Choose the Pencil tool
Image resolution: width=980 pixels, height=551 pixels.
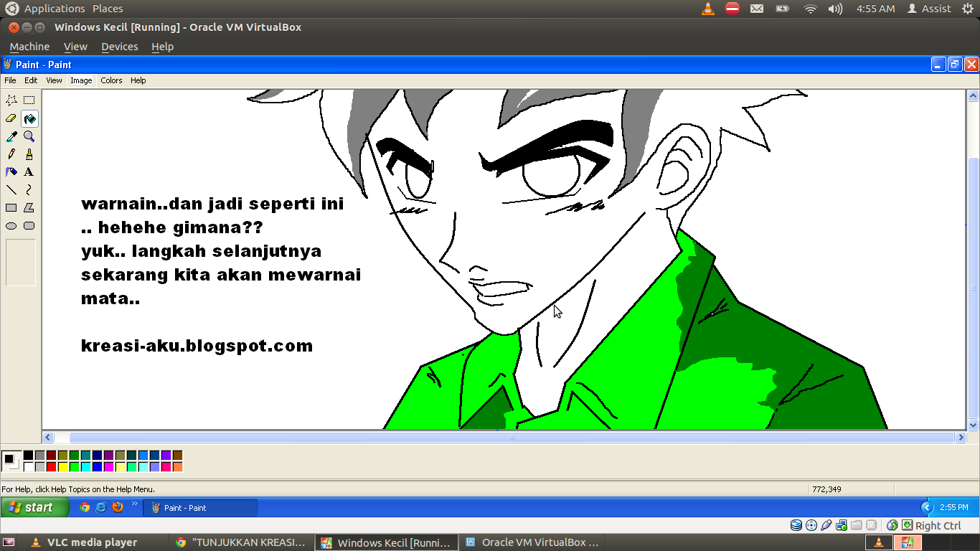11,154
